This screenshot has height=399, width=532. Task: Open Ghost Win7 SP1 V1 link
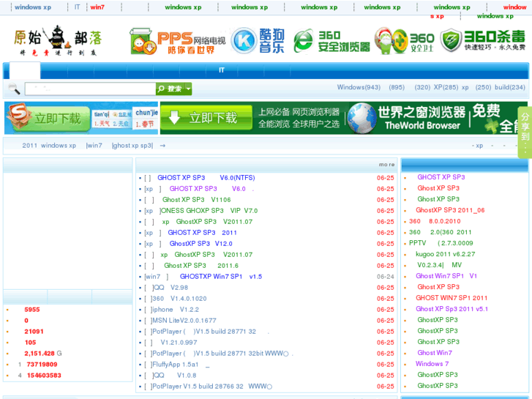point(446,276)
